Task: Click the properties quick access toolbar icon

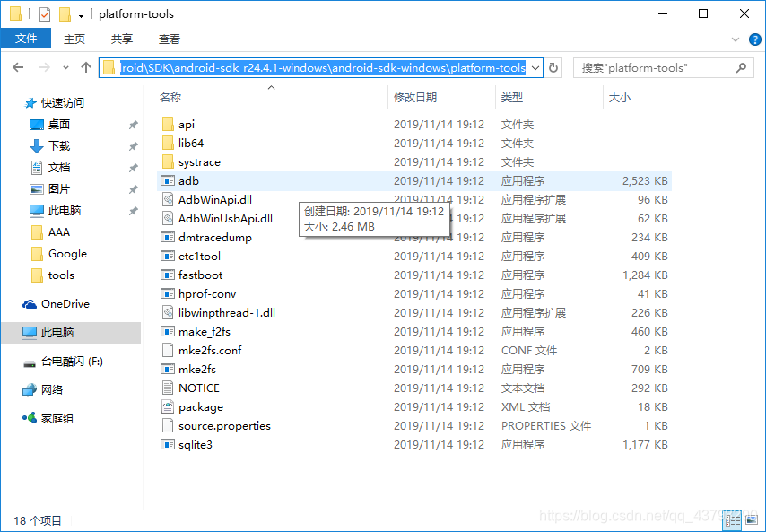Action: pos(45,14)
